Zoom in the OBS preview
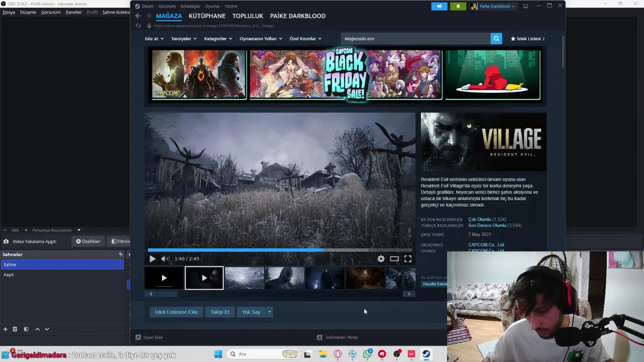The image size is (644, 362). tap(26, 230)
